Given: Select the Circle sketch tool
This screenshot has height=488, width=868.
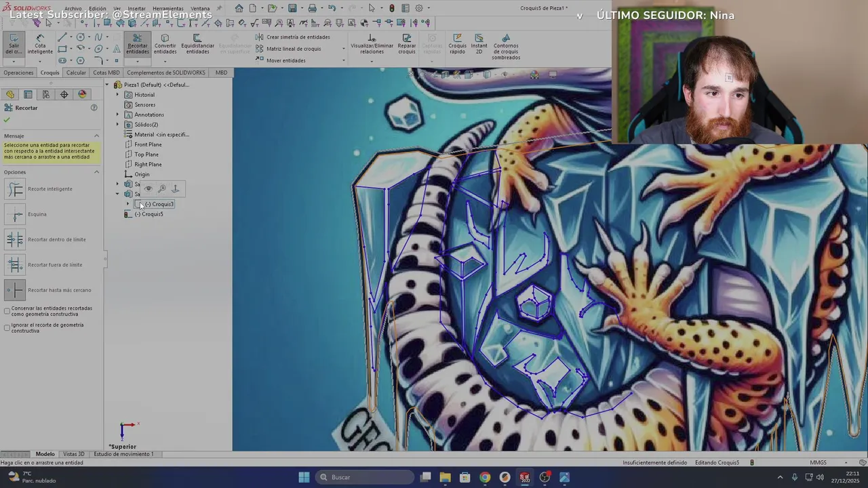Looking at the screenshot, I should tap(81, 37).
